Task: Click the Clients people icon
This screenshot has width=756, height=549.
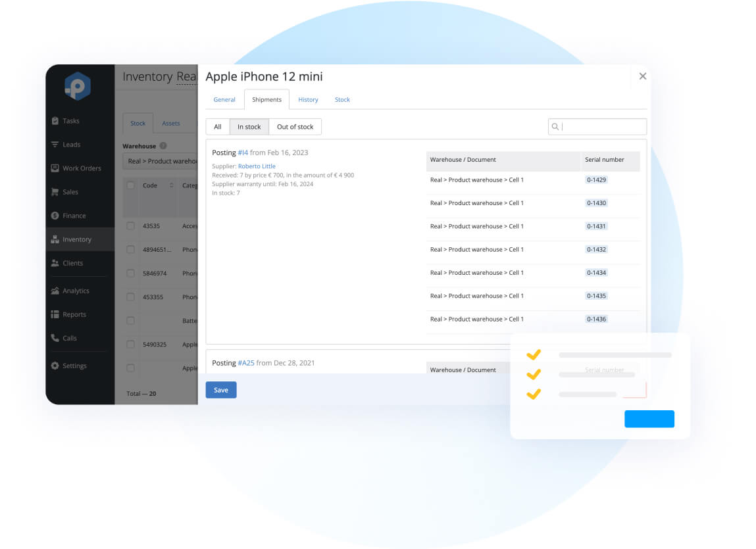Action: (55, 263)
